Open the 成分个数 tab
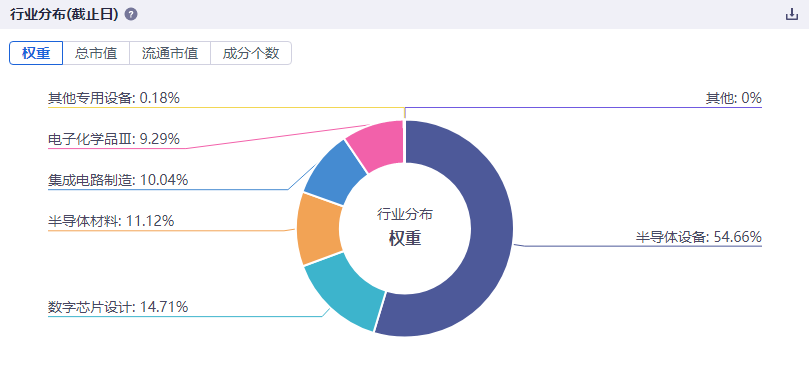809x383 pixels. pyautogui.click(x=251, y=53)
